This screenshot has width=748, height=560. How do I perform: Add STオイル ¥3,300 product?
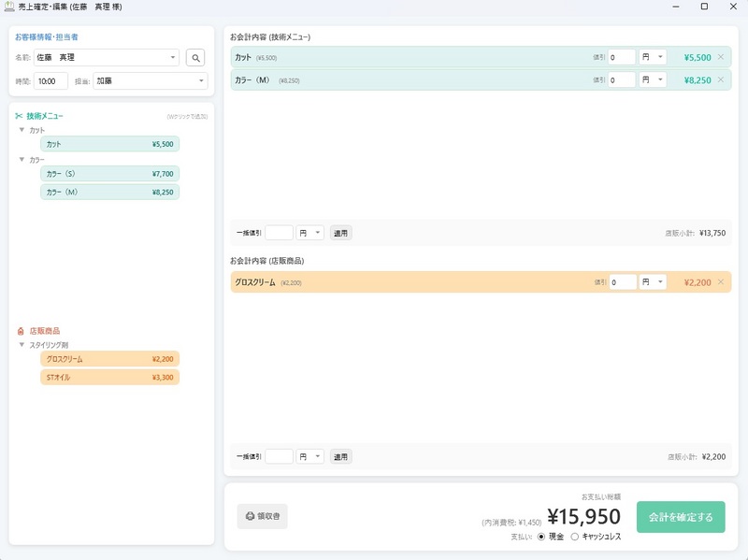[x=109, y=378]
